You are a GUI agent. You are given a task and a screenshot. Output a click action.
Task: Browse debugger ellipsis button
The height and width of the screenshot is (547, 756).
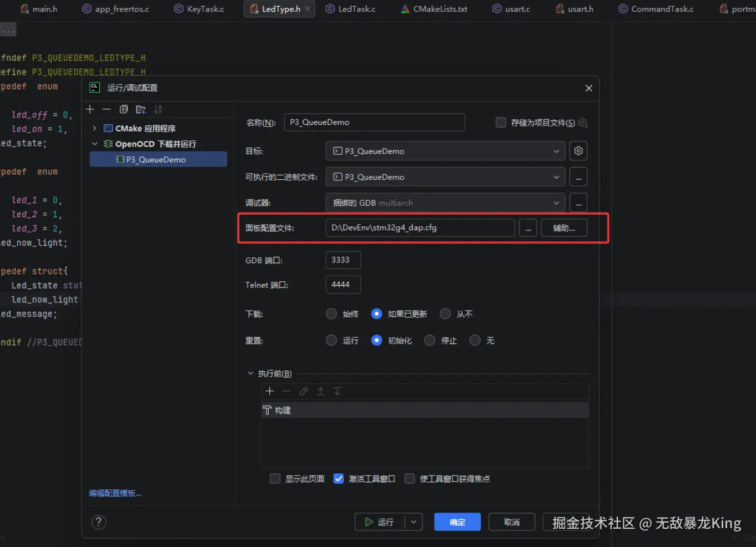pos(578,203)
